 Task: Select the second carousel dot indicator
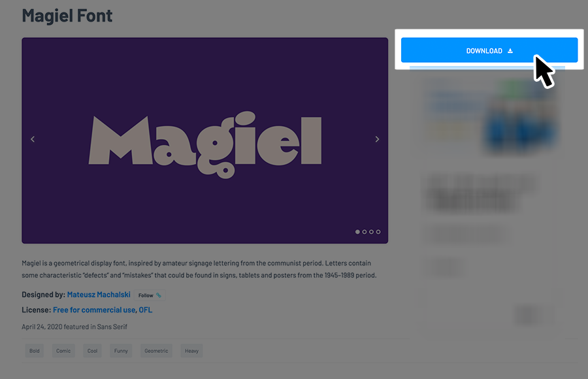coord(365,232)
